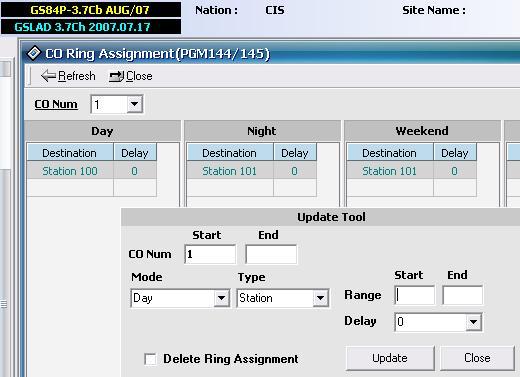Click the underlined CO Num label
The image size is (520, 377).
click(56, 104)
